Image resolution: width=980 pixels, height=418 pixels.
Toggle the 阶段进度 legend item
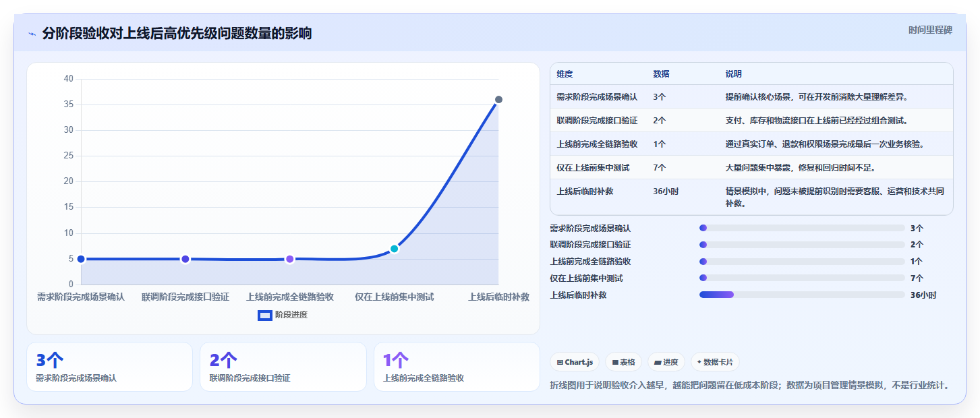click(283, 315)
